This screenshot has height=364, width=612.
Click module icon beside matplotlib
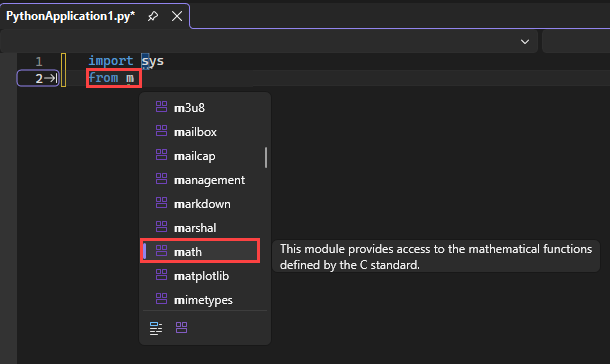[161, 275]
